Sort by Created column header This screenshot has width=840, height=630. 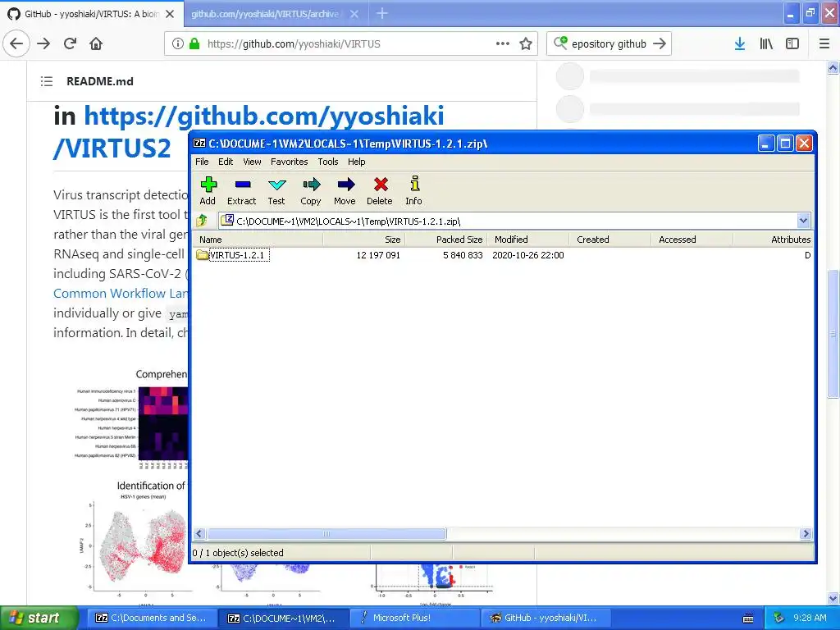pos(609,240)
